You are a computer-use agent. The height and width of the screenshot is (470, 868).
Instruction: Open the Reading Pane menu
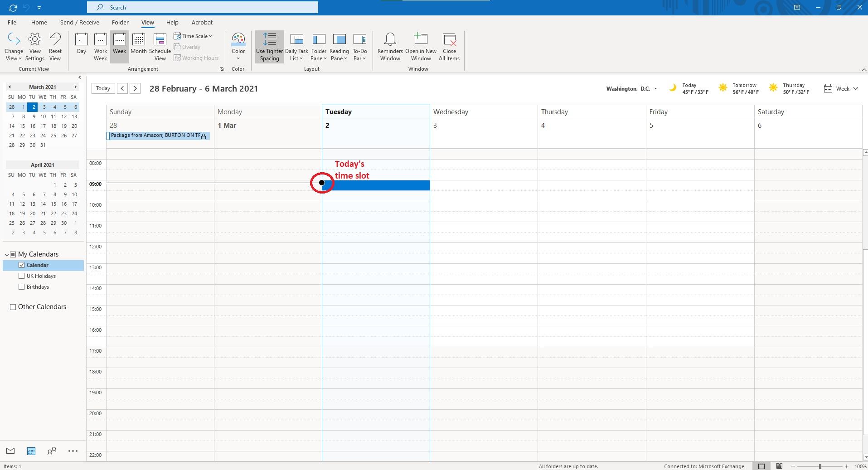pyautogui.click(x=339, y=47)
